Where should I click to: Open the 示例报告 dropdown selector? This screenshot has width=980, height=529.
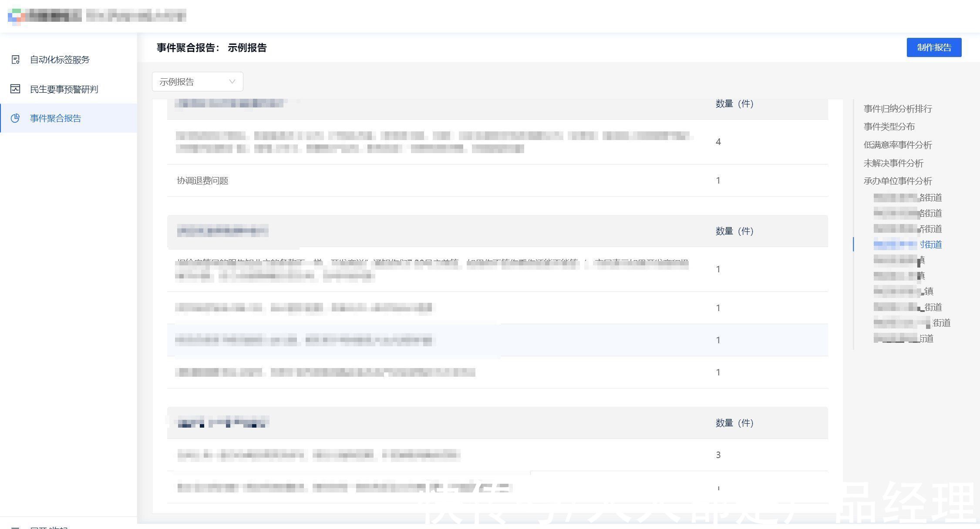(197, 82)
